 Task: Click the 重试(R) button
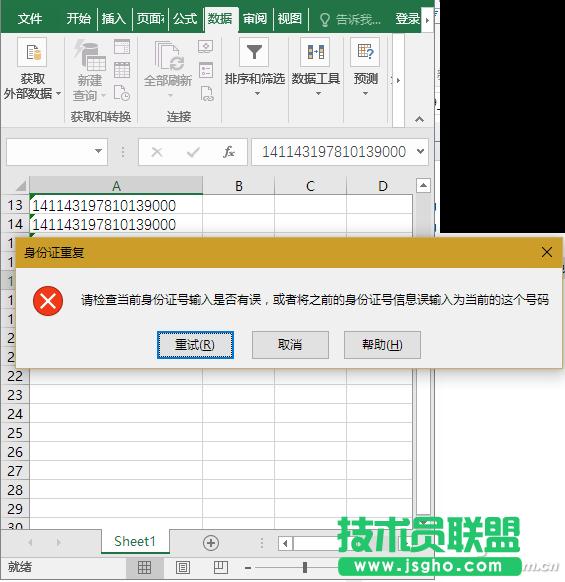click(x=195, y=345)
